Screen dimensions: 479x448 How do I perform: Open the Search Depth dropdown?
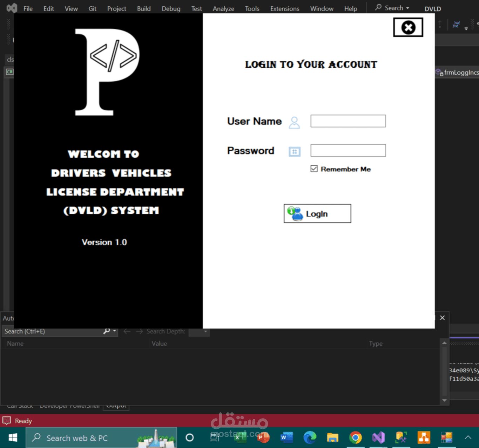[199, 331]
